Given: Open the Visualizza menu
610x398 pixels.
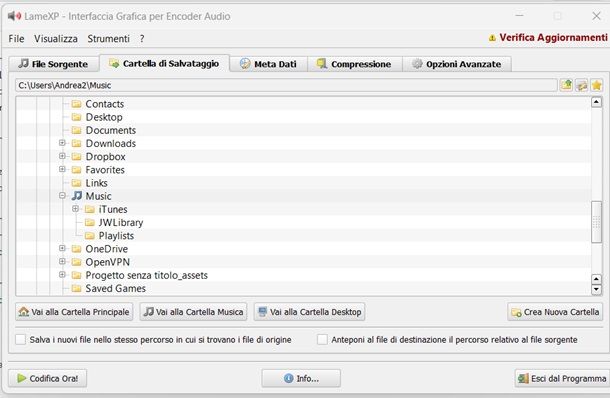Looking at the screenshot, I should (56, 39).
